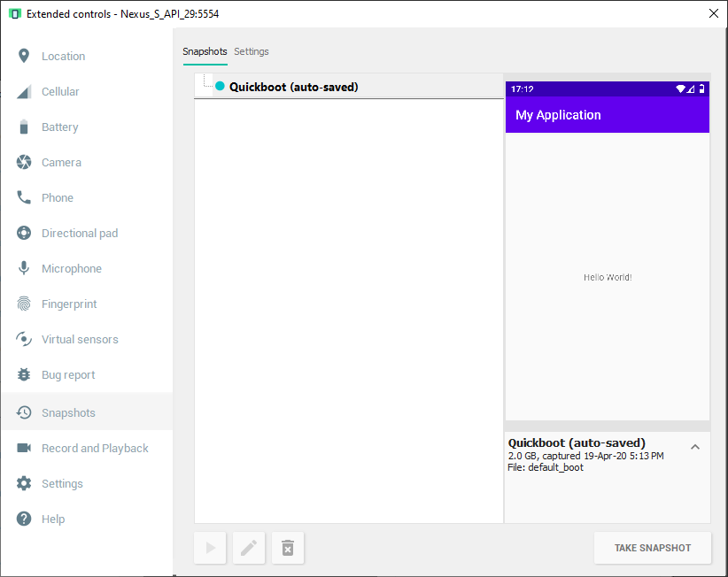Delete the snapshot using trash icon

tap(288, 549)
